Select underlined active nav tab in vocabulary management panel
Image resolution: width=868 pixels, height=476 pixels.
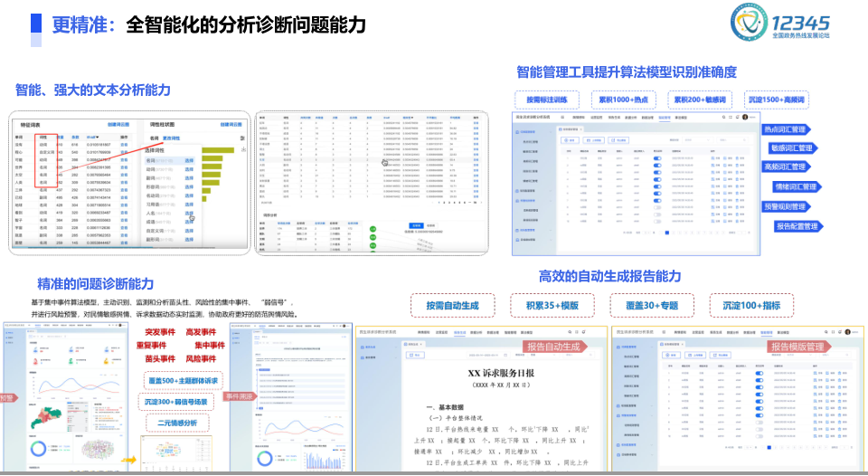tap(665, 118)
